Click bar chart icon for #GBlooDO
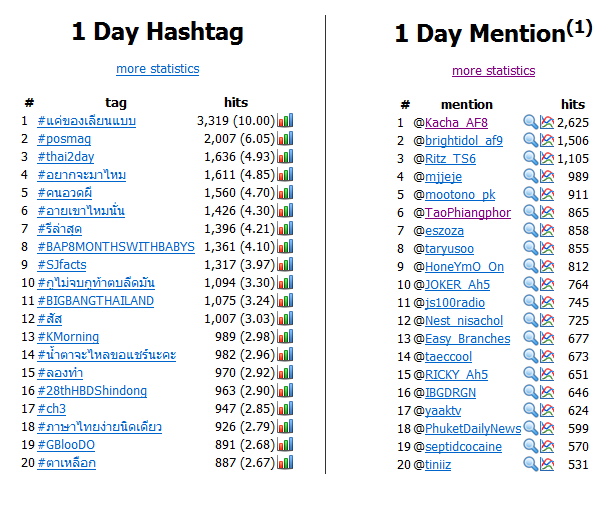Image resolution: width=613 pixels, height=506 pixels. tap(285, 444)
